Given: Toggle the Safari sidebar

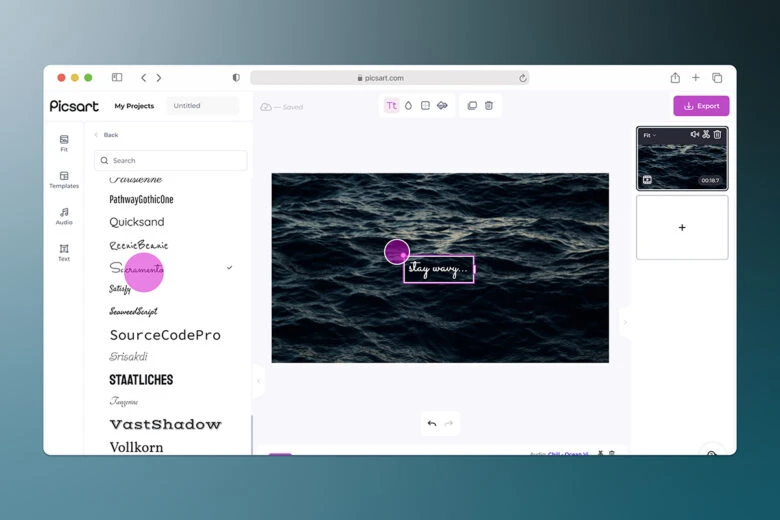Looking at the screenshot, I should (x=117, y=78).
